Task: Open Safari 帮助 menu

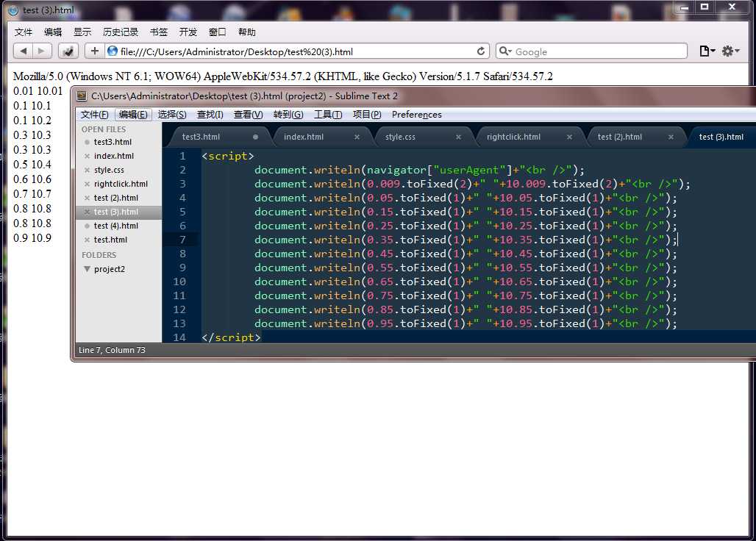Action: pyautogui.click(x=247, y=32)
